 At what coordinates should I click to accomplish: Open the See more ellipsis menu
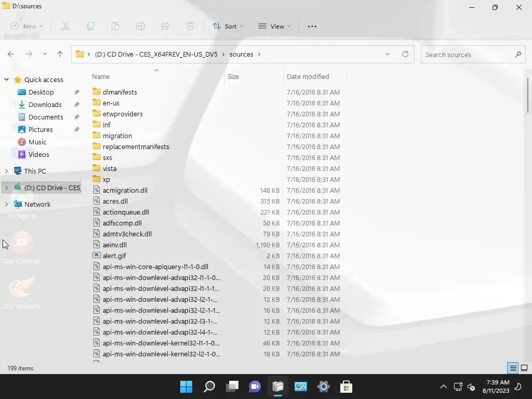tap(312, 26)
